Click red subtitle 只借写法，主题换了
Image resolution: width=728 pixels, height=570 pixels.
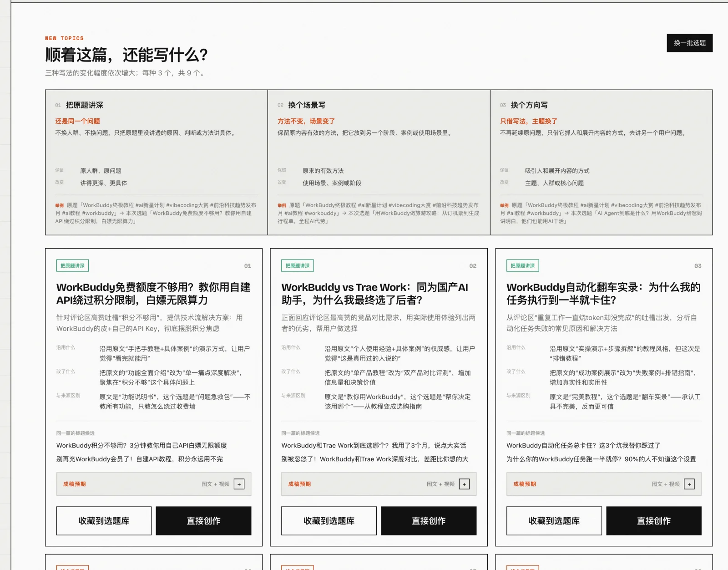click(529, 121)
